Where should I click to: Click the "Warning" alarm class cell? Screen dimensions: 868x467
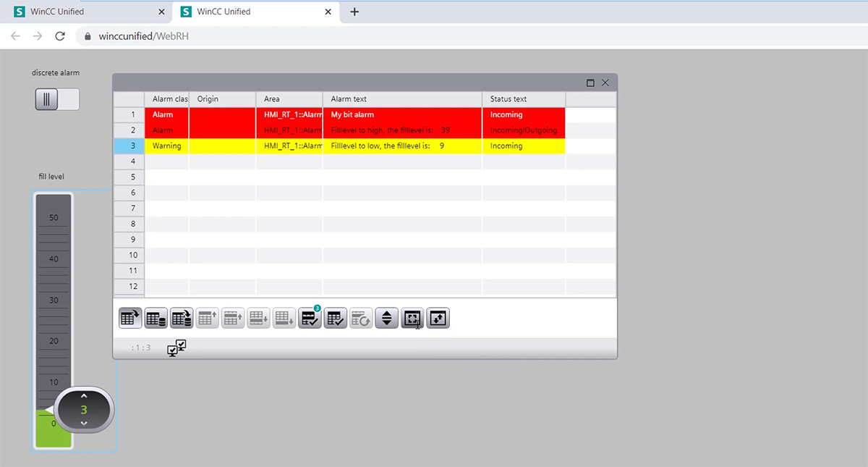tap(166, 146)
